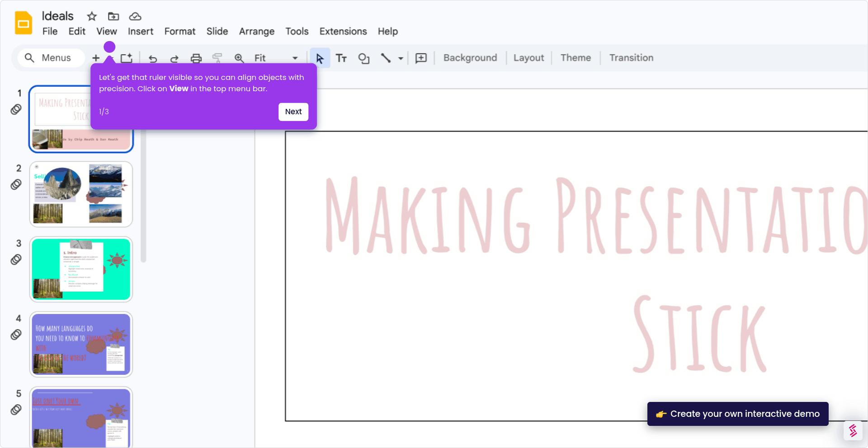Check the cloud save status icon
Screen dimensions: 868x448
coord(135,16)
